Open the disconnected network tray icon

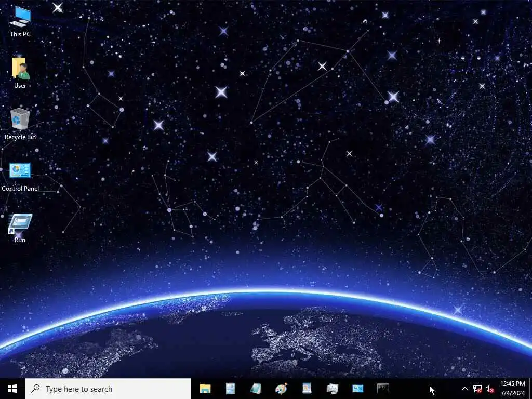pyautogui.click(x=477, y=389)
